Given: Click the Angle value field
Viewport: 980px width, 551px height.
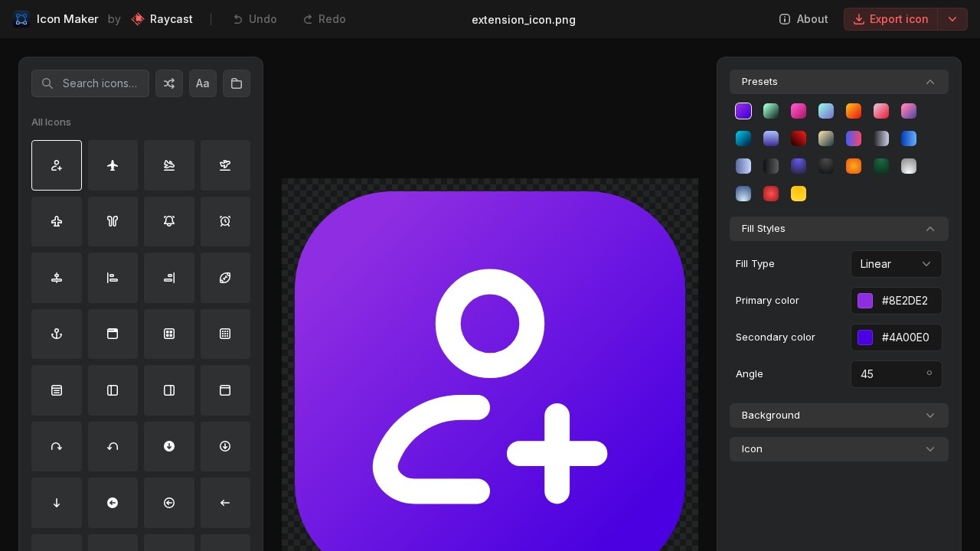Looking at the screenshot, I should [897, 374].
